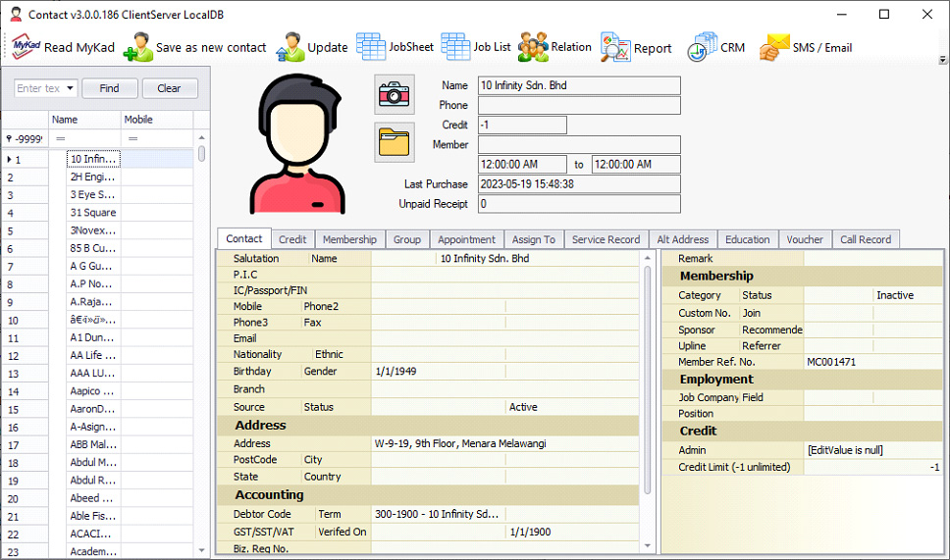
Task: Click the Credit input field
Action: (522, 125)
